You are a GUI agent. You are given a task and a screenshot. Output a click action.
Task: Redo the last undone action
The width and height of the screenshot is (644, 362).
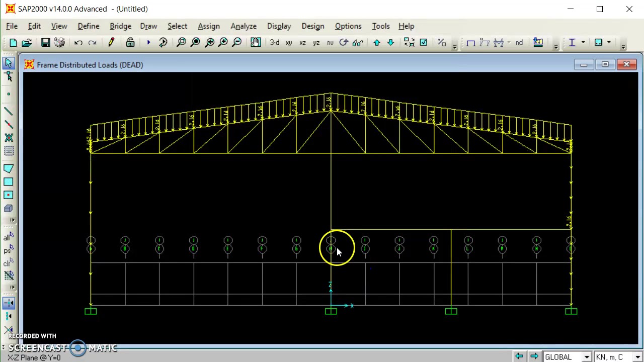(92, 43)
